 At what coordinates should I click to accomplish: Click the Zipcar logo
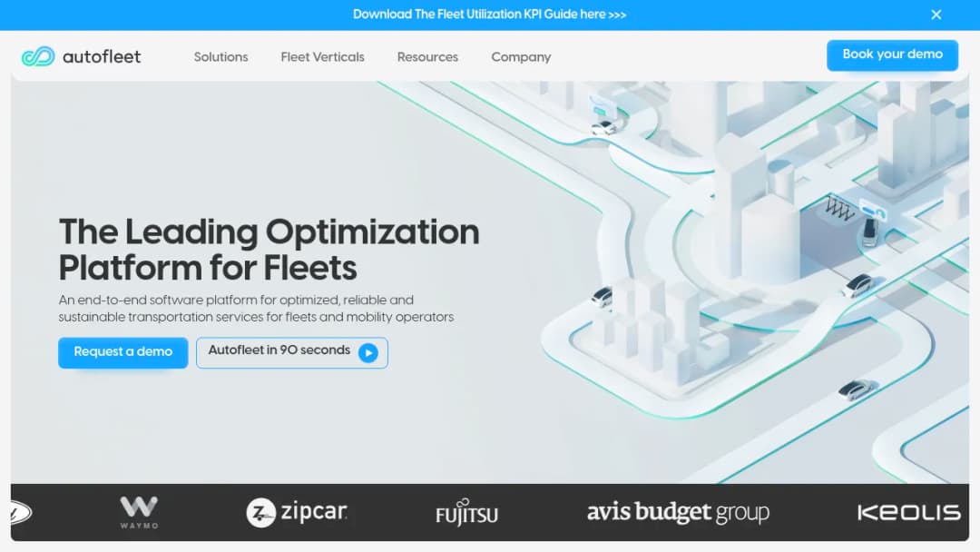pos(296,512)
